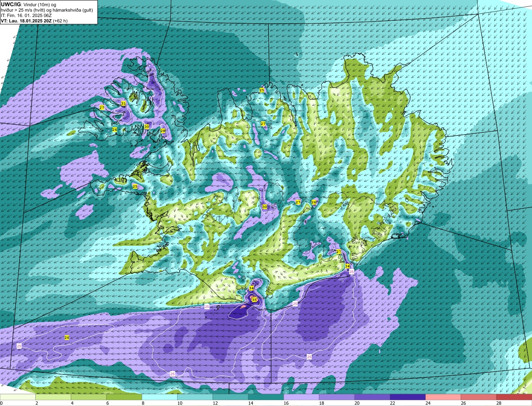Click the 8–10 m/s light cyan legend swatch
Screen dimensions: 532x406
(160, 397)
